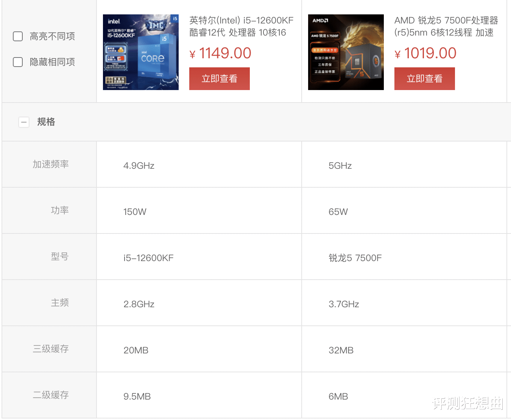Image resolution: width=511 pixels, height=420 pixels.
Task: Select the ¥1019.00 price
Action: [425, 53]
